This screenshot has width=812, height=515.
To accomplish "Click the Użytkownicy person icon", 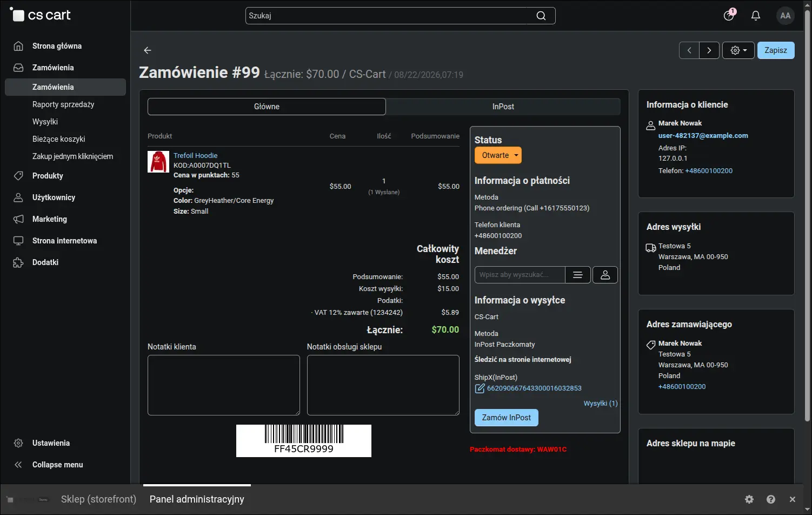I will [18, 197].
